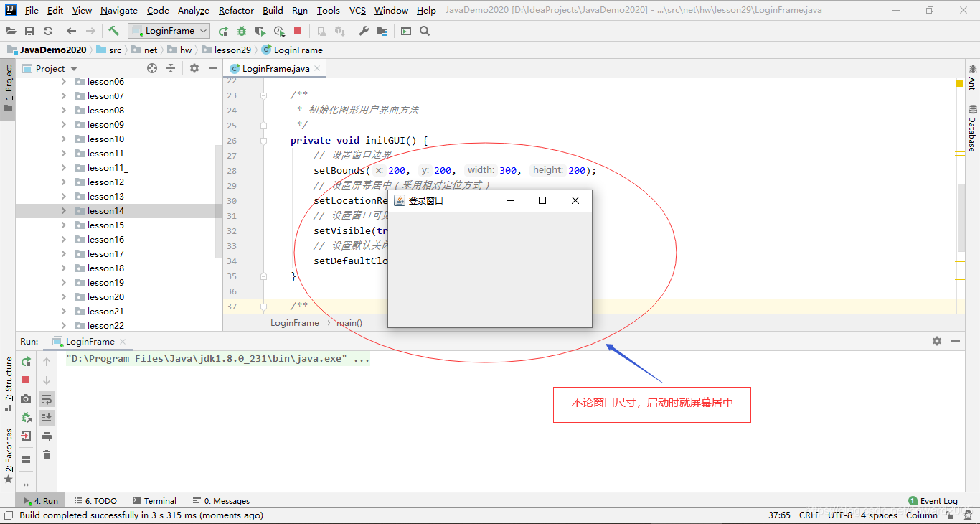
Task: Locate current file with Project panel crosshair icon
Action: tap(152, 68)
